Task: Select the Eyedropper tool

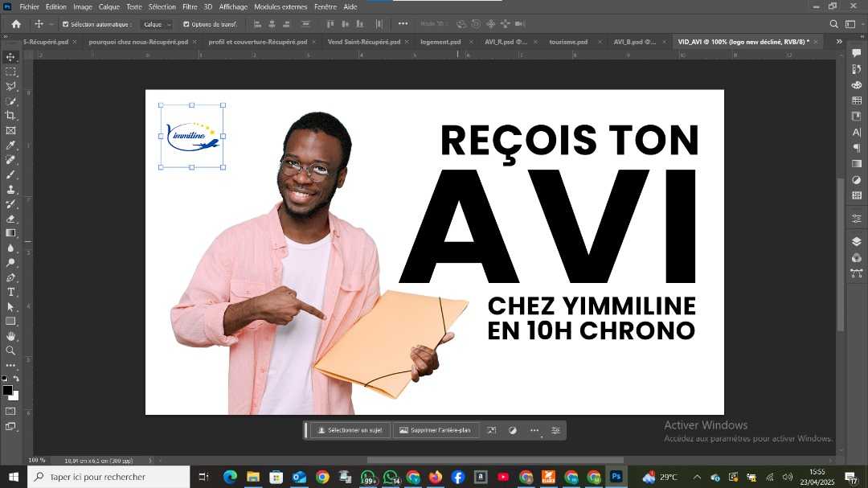Action: tap(10, 146)
